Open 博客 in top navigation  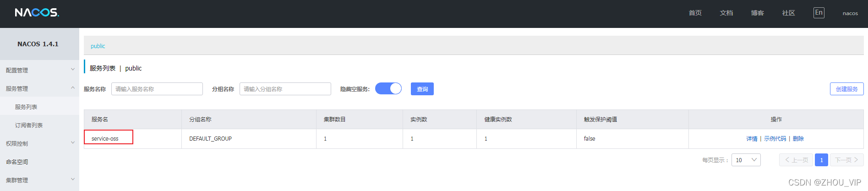pos(758,13)
